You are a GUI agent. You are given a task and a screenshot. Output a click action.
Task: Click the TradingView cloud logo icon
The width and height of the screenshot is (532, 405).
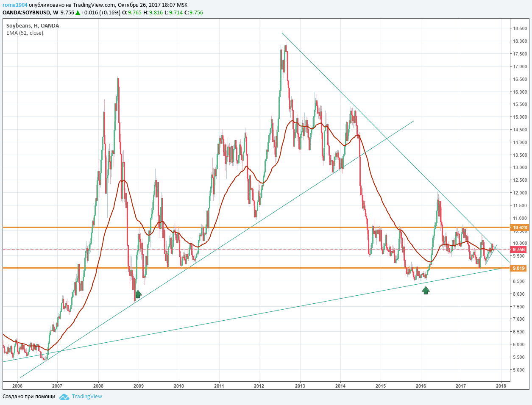pos(64,397)
